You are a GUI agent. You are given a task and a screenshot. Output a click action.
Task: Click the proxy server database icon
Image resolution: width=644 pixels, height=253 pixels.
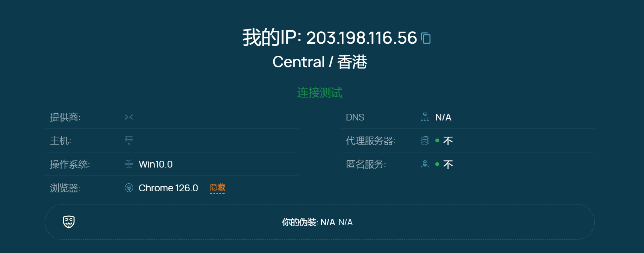(425, 140)
